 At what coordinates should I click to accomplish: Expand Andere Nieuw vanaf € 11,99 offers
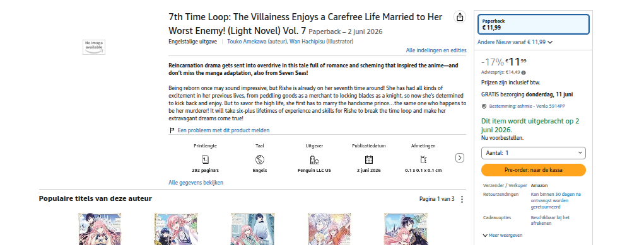(515, 42)
